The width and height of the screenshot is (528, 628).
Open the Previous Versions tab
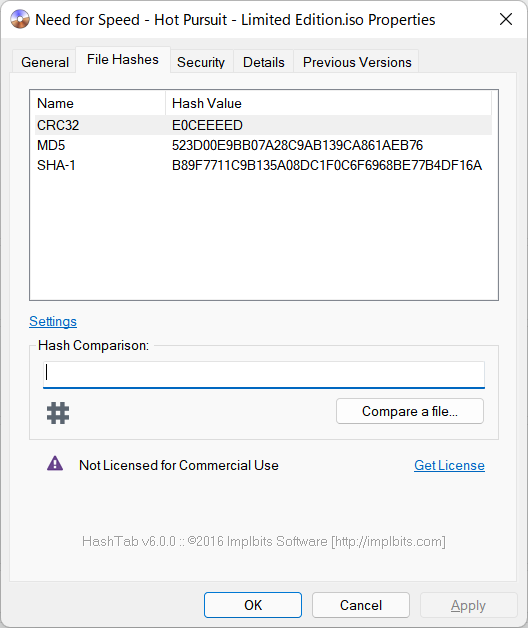357,62
